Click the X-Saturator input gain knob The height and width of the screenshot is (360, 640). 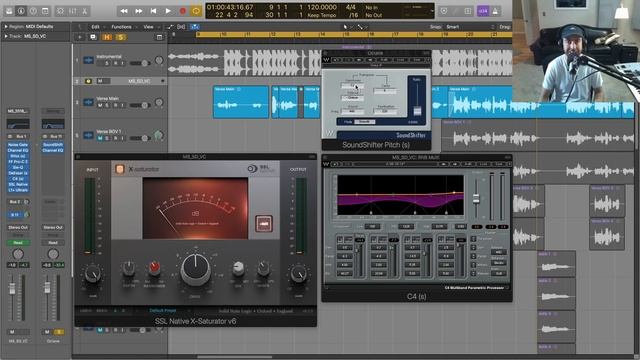coord(93,274)
